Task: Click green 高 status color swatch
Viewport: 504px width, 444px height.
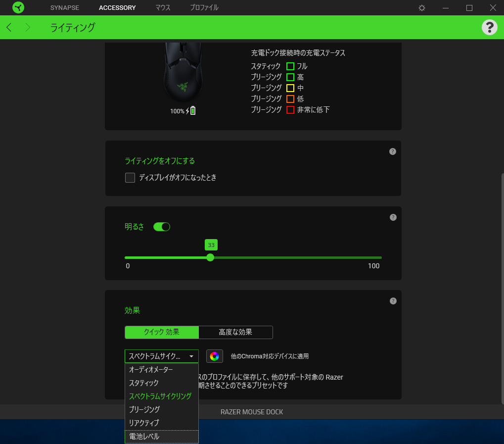Action: pyautogui.click(x=290, y=77)
